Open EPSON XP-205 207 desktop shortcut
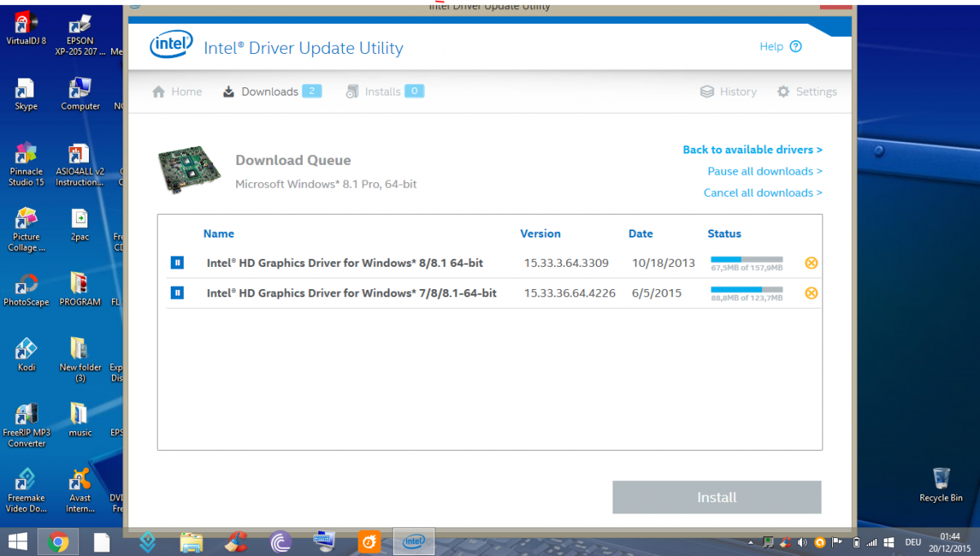This screenshot has width=980, height=556. click(80, 33)
